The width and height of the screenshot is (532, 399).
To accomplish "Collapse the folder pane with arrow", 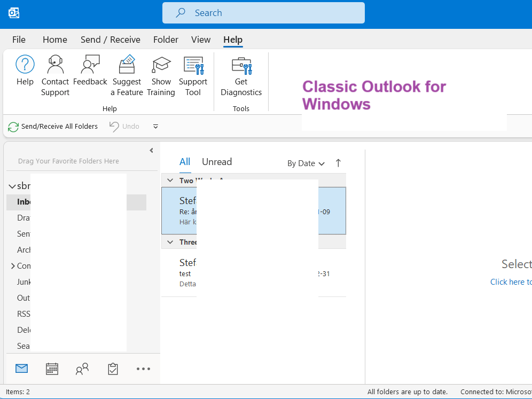I will click(151, 150).
